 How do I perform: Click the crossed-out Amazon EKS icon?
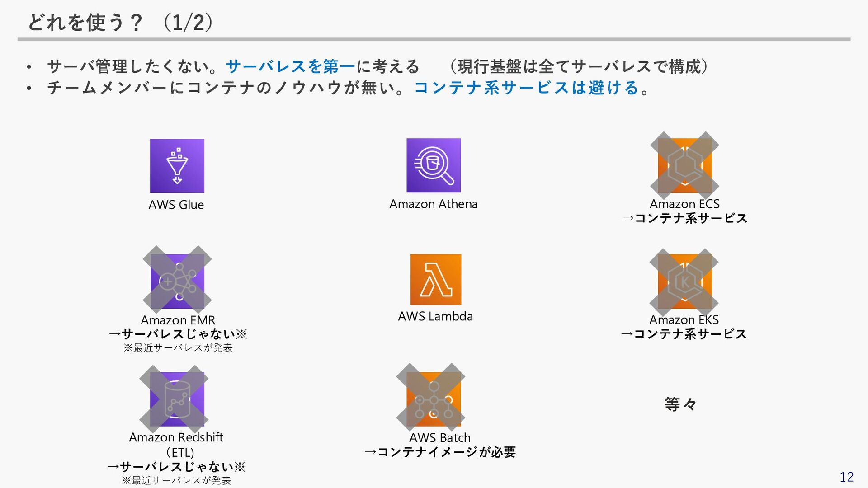tap(684, 282)
